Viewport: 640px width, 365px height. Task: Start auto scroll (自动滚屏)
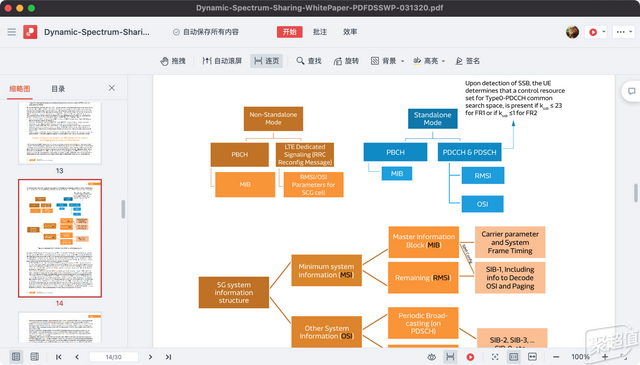point(222,61)
